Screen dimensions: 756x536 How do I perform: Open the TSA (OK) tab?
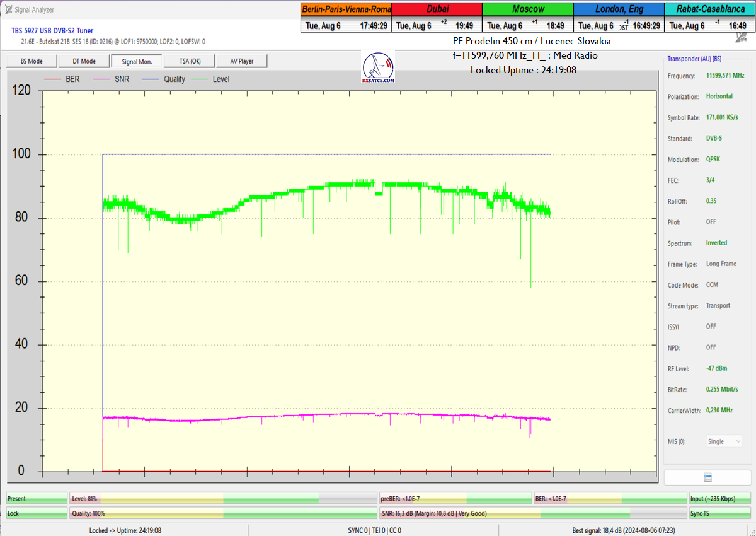coord(188,61)
